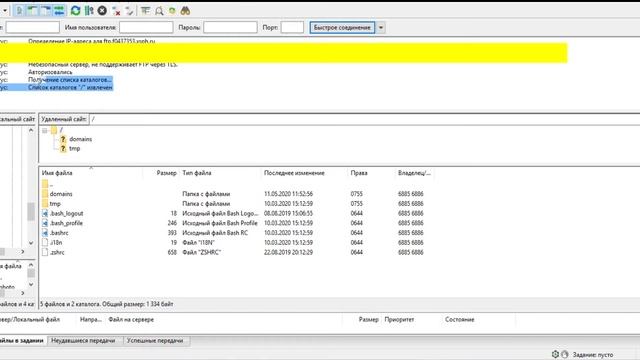Image resolution: width=640 pixels, height=360 pixels.
Task: Click Файл на сервере queue column header
Action: tap(131, 320)
